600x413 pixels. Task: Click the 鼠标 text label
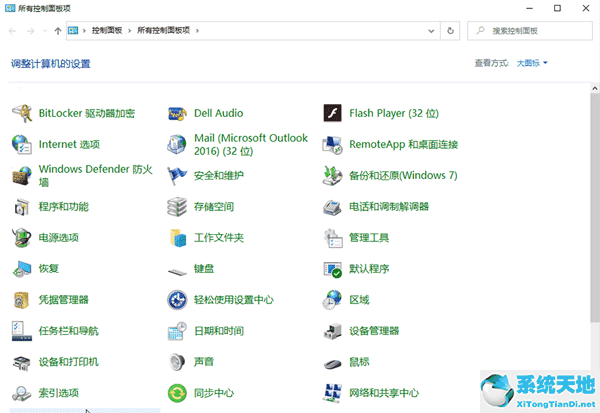[359, 362]
